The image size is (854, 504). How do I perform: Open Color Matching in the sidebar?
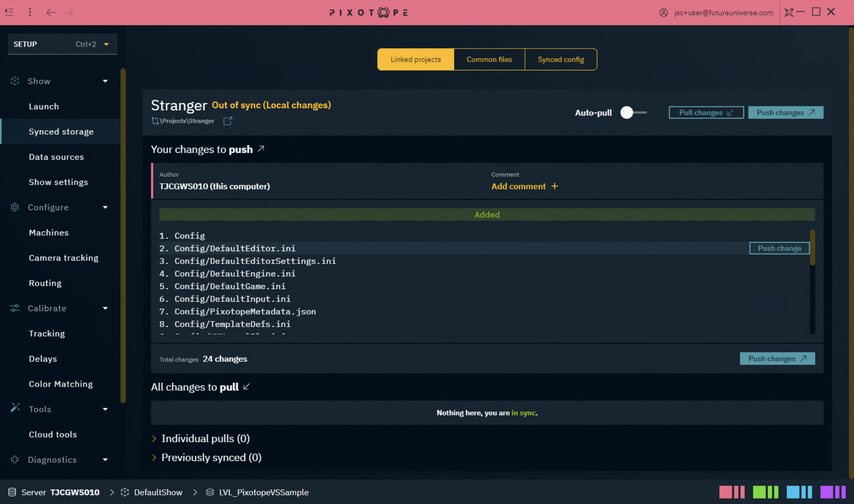pyautogui.click(x=61, y=384)
